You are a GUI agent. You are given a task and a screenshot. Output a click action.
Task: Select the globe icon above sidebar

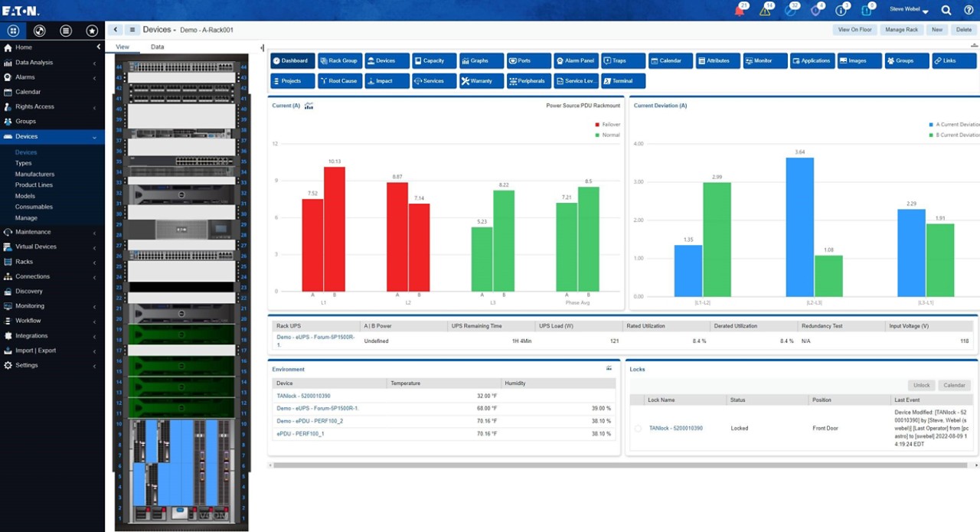[40, 31]
